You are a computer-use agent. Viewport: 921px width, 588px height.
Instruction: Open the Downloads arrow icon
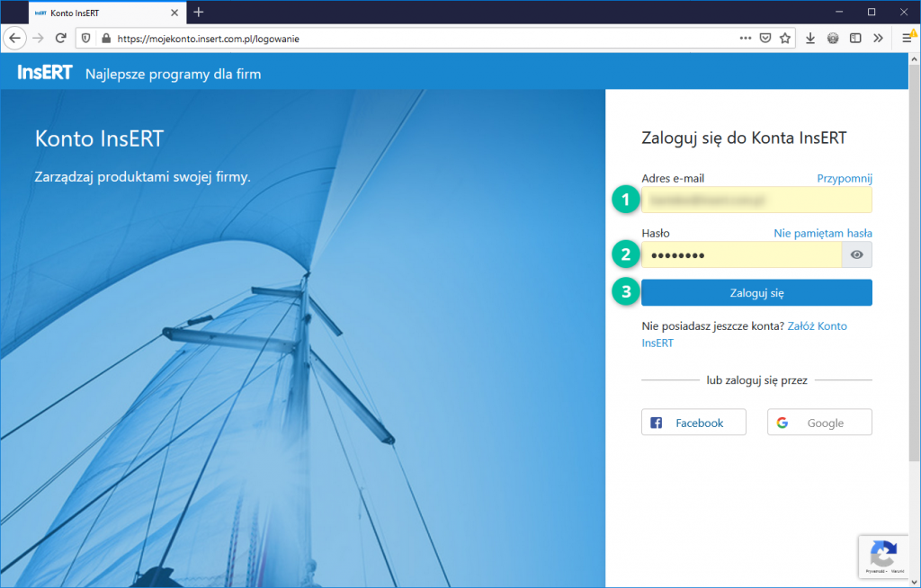(x=810, y=38)
